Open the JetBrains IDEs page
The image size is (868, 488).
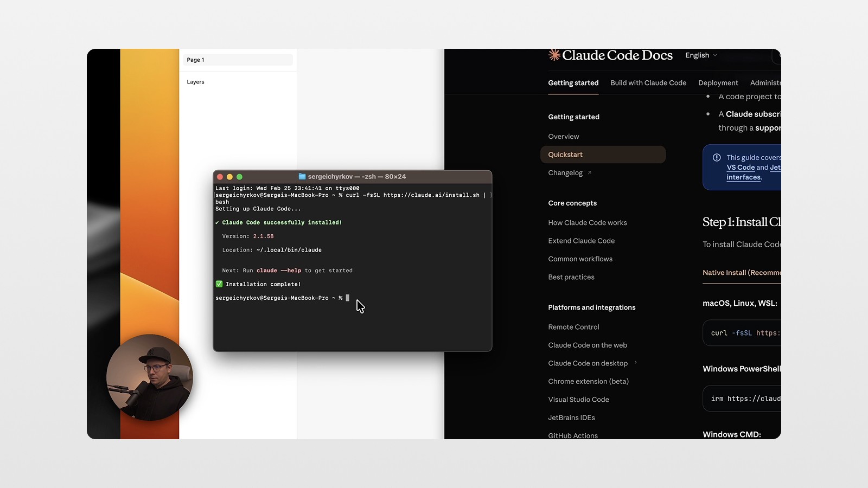pos(571,418)
